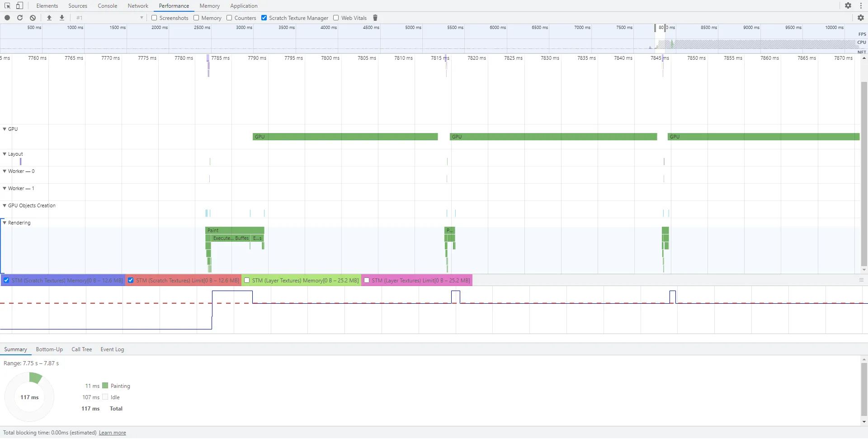
Task: Click the green Painting legend swatch
Action: [x=105, y=386]
